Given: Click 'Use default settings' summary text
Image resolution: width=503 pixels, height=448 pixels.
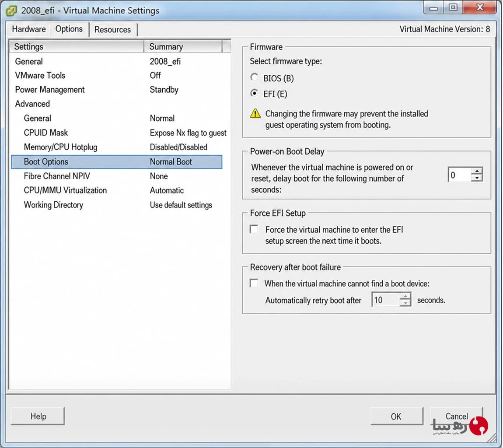Looking at the screenshot, I should [x=181, y=205].
